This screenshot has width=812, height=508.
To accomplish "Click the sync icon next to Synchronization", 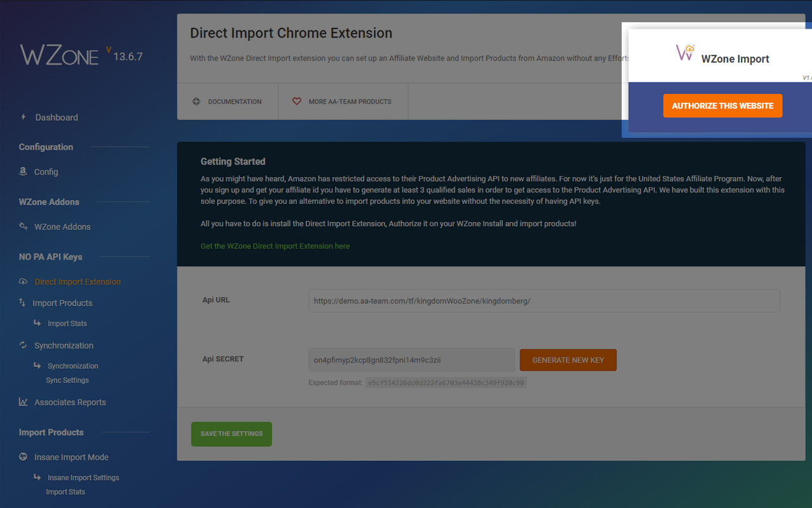I will pos(23,345).
